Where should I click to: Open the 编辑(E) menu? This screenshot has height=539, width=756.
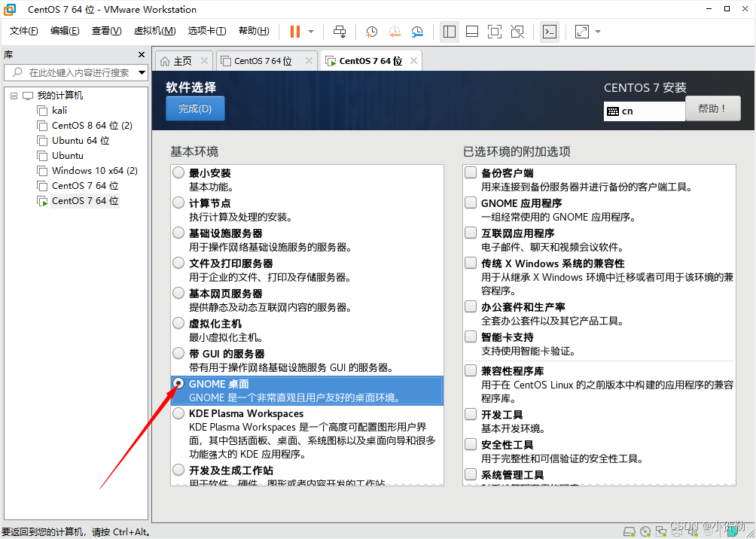pos(65,31)
